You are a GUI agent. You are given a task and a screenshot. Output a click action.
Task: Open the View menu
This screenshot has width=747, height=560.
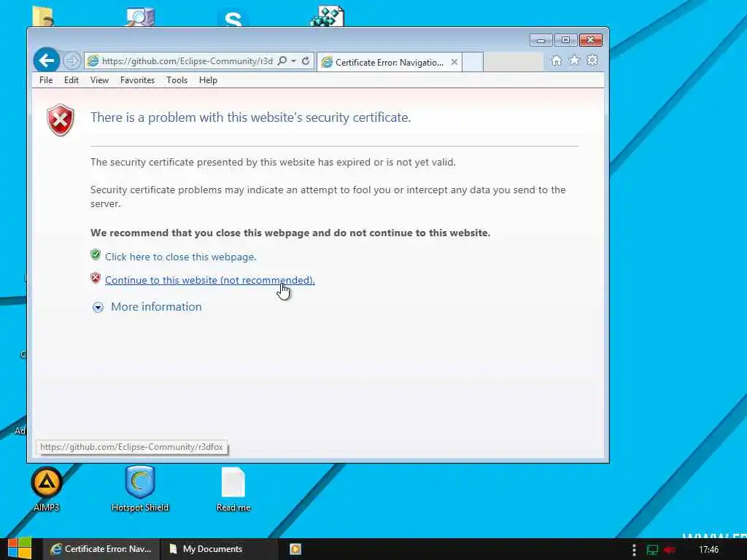point(99,80)
